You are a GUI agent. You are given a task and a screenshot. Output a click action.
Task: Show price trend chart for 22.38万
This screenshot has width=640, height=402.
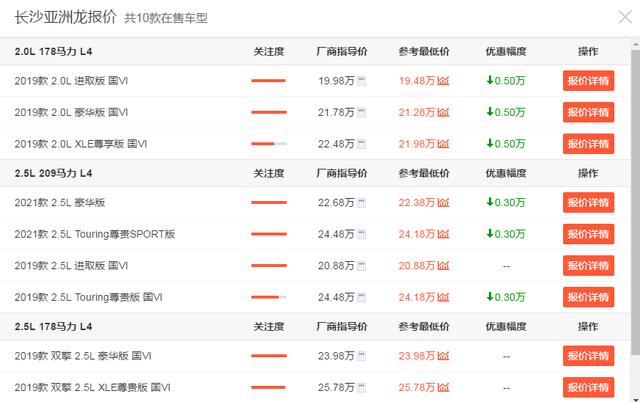[443, 202]
